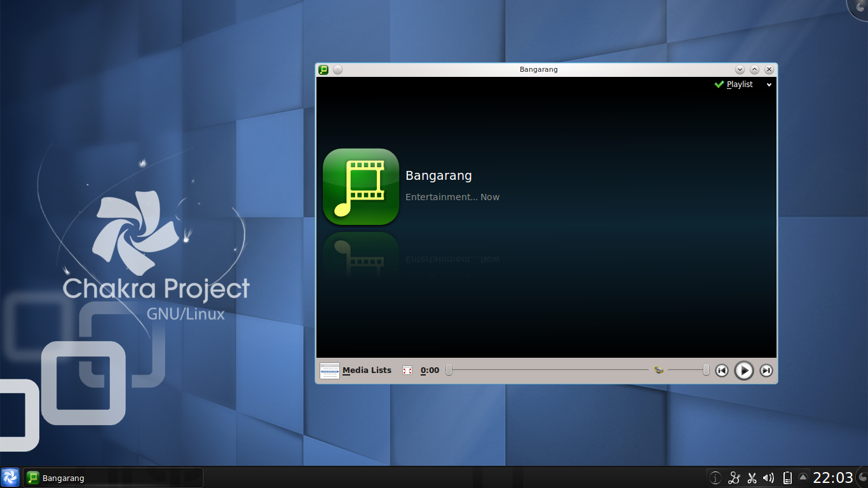Viewport: 868px width, 488px height.
Task: Open the Chakra application launcher
Action: click(x=10, y=478)
